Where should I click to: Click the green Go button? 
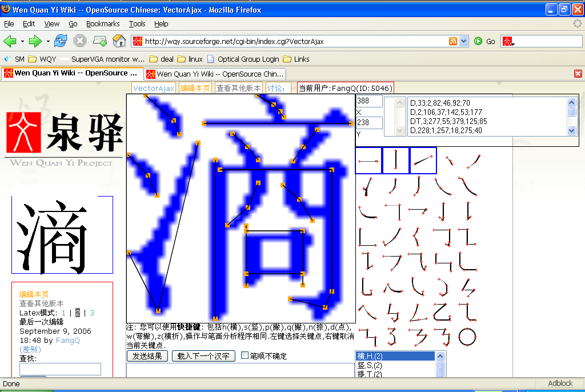[x=484, y=42]
